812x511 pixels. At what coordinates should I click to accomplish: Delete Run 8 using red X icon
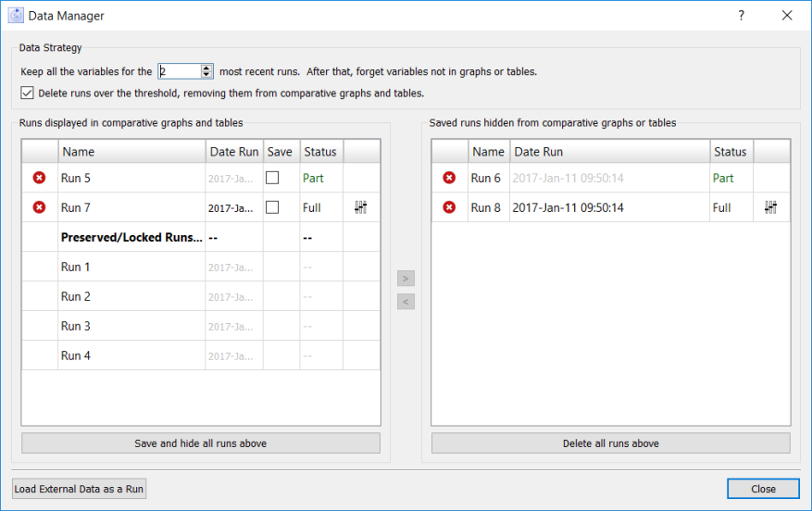(449, 207)
